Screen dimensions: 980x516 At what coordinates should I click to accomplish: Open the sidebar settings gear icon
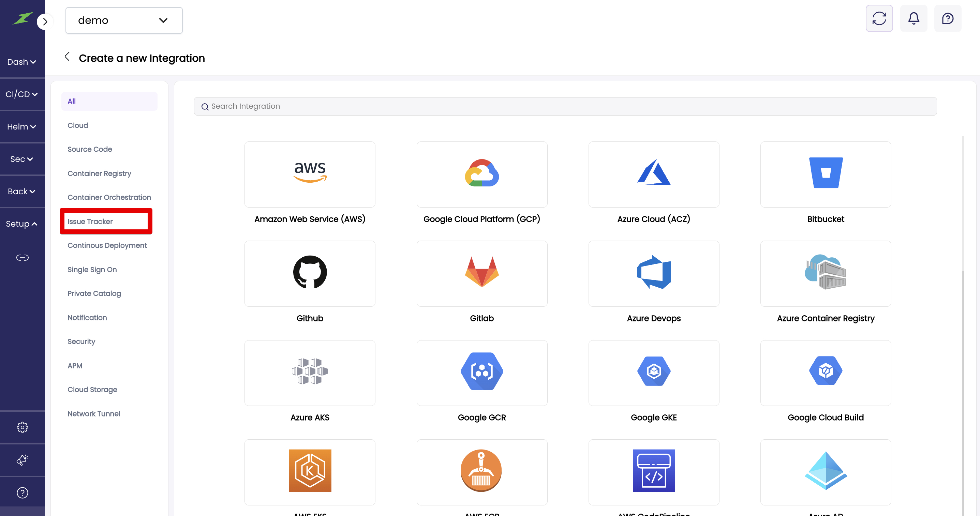pyautogui.click(x=23, y=427)
